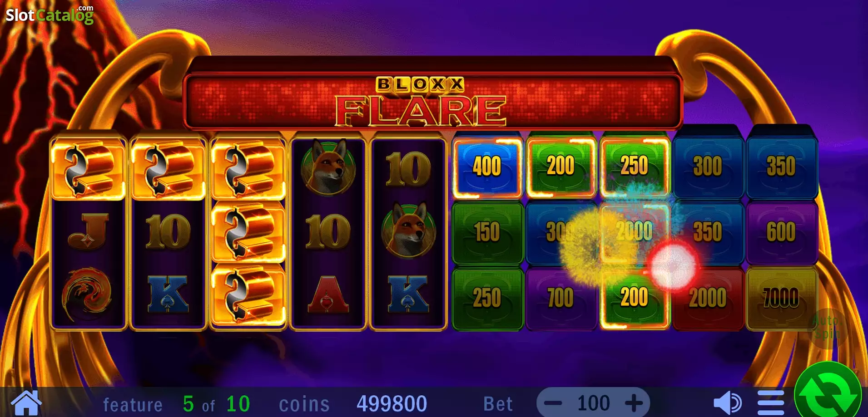Click the bet amount value 100

tap(593, 403)
